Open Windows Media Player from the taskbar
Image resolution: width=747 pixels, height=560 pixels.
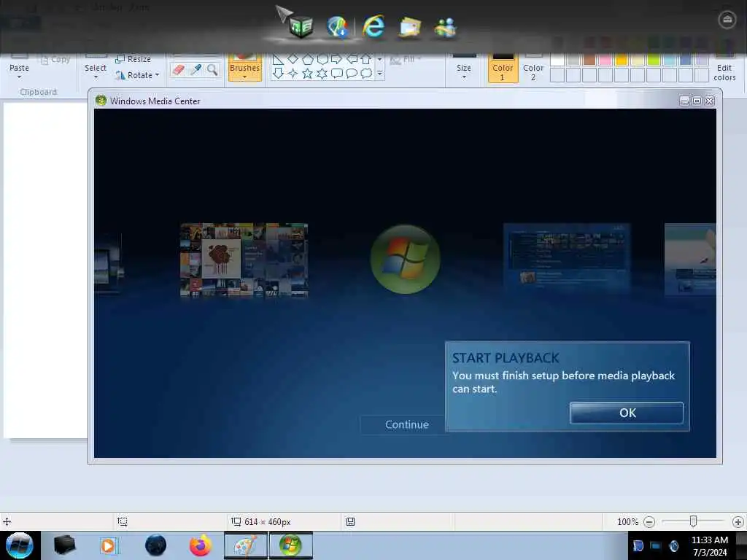point(109,545)
